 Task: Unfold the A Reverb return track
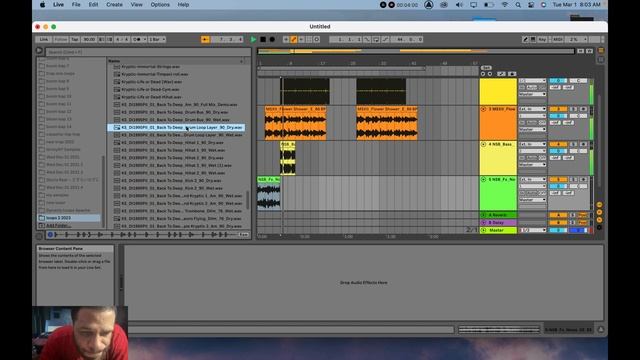click(484, 215)
